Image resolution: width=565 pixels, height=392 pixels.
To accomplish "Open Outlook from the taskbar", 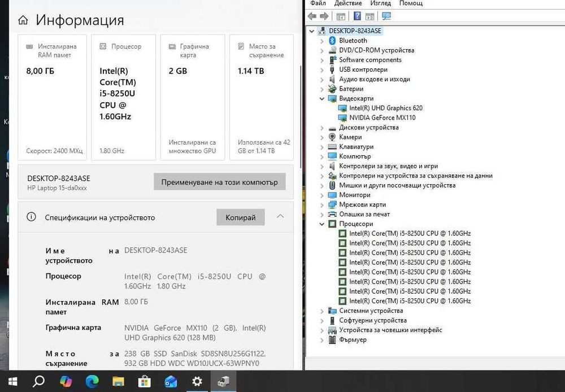I will [171, 381].
